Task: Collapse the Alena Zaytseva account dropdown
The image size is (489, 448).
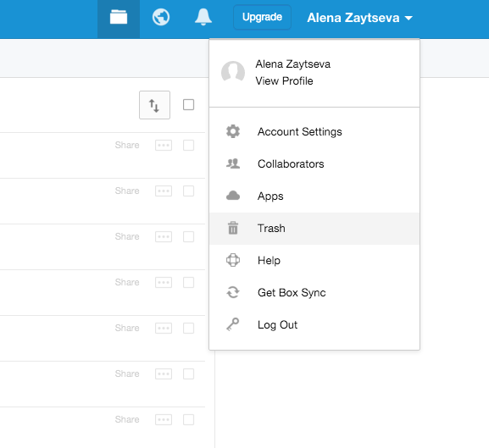Action: 359,18
